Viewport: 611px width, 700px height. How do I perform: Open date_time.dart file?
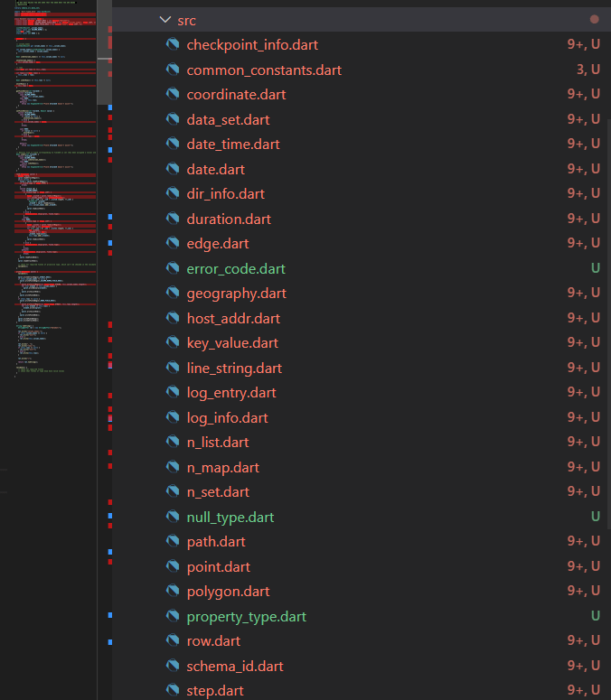click(x=233, y=145)
